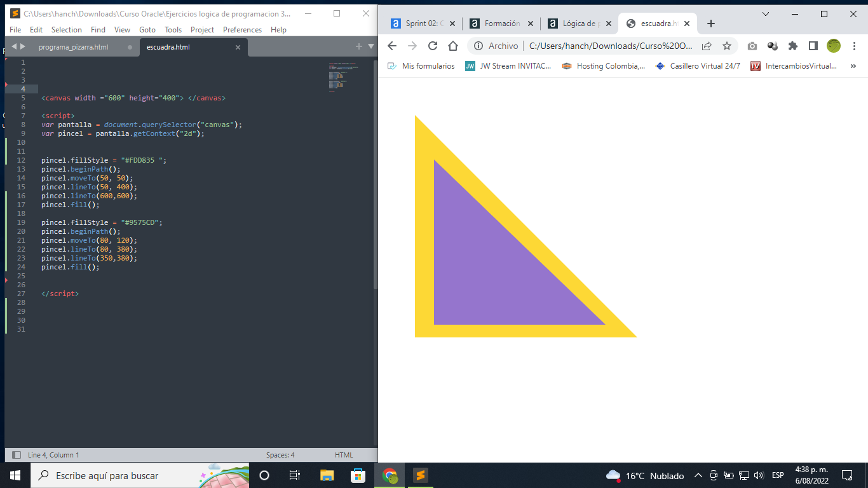The image size is (868, 488).
Task: Share this page from address bar
Action: pyautogui.click(x=707, y=46)
